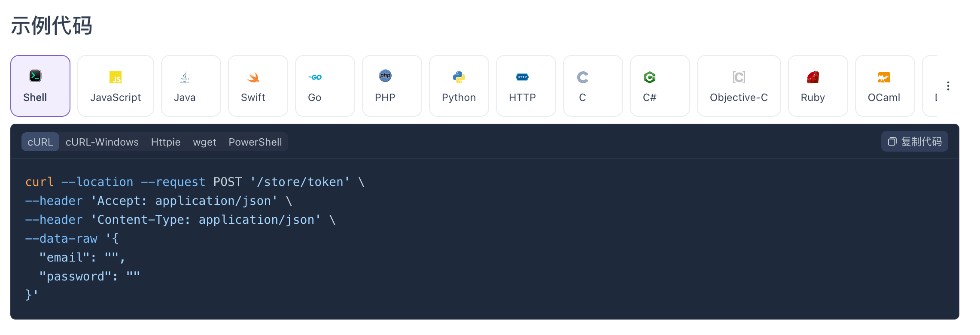980x335 pixels.
Task: Open the more languages three-dot menu
Action: [948, 86]
